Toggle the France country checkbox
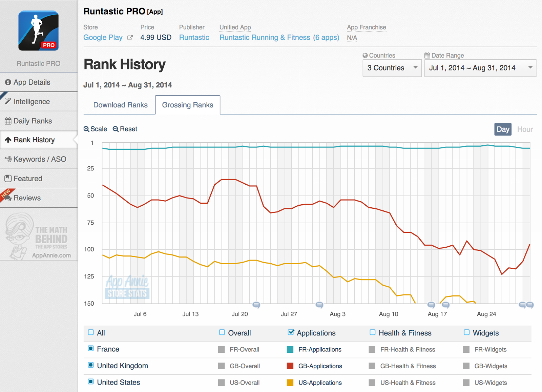The width and height of the screenshot is (542, 392). pos(91,348)
